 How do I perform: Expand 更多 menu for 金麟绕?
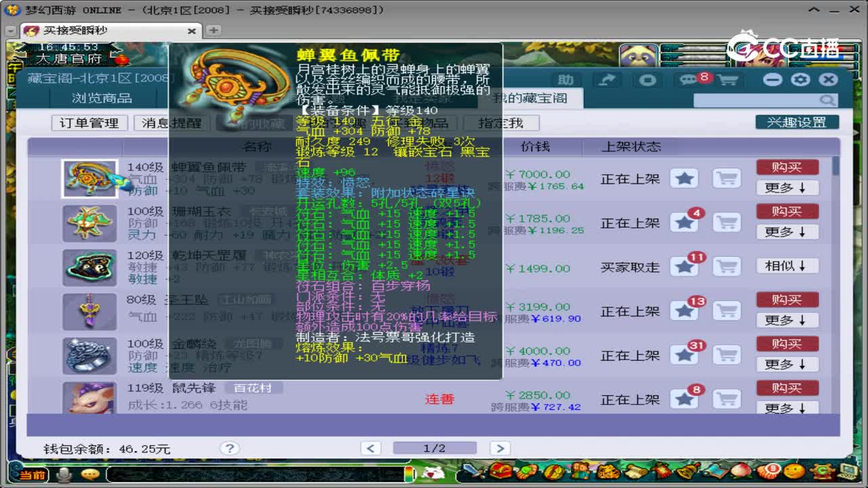point(787,364)
